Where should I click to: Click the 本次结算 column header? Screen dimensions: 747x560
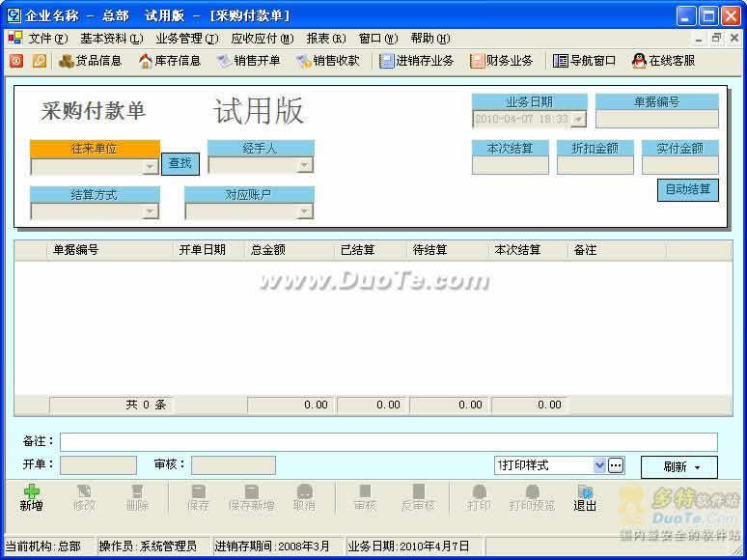(x=529, y=250)
